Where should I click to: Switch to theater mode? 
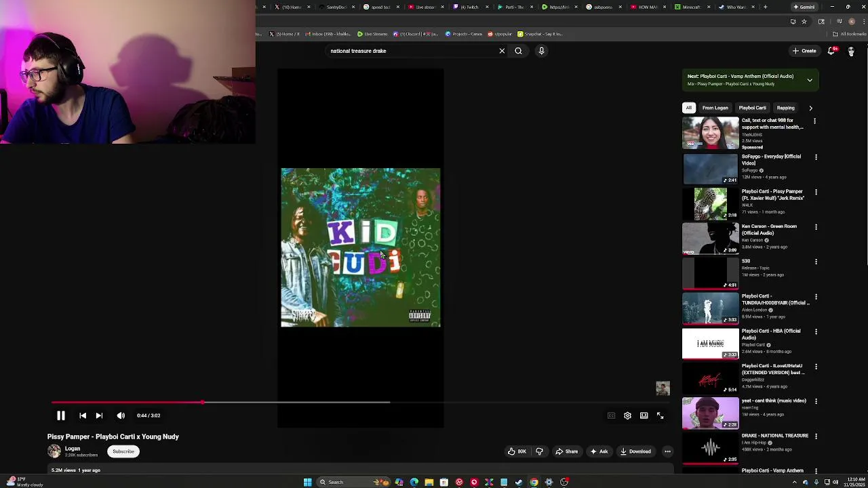click(644, 415)
